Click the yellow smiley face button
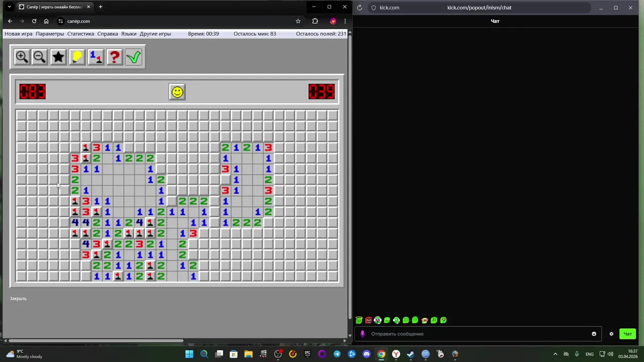 (x=177, y=92)
